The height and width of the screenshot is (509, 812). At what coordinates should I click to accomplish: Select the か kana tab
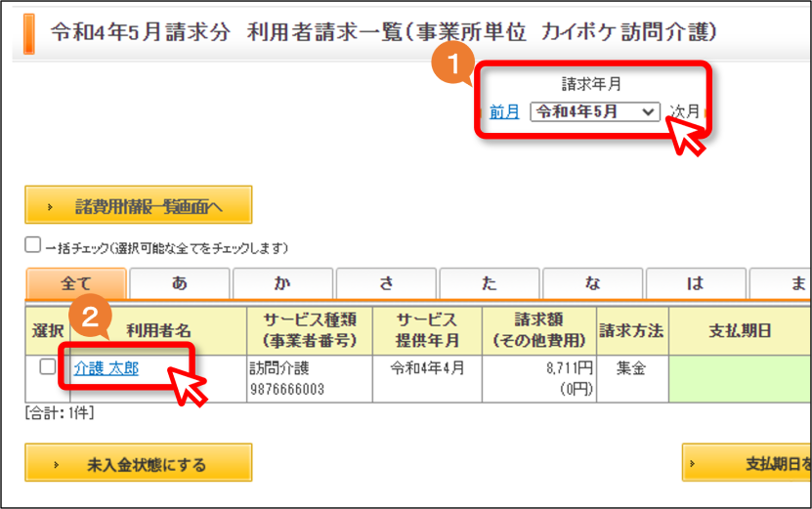[x=282, y=283]
